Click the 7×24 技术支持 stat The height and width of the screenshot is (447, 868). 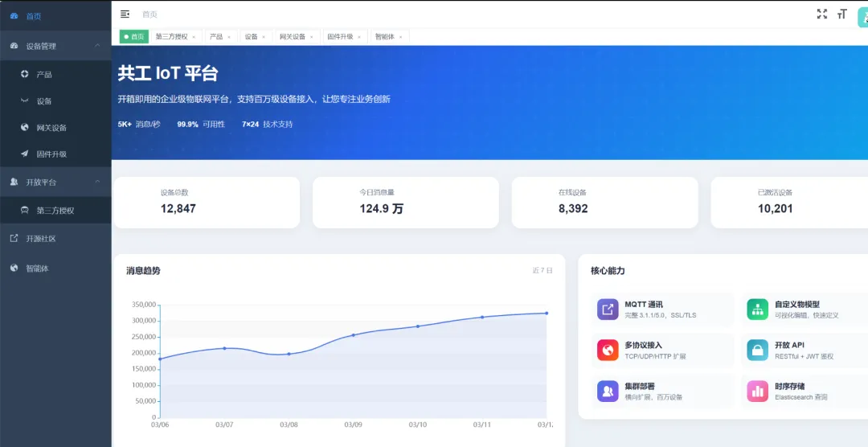click(x=268, y=124)
